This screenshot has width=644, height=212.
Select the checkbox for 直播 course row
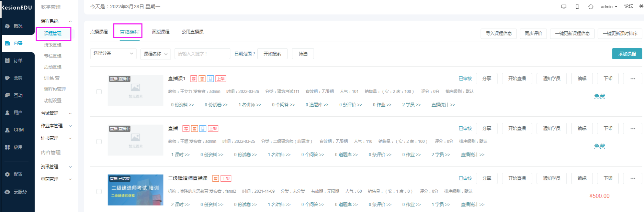click(99, 142)
